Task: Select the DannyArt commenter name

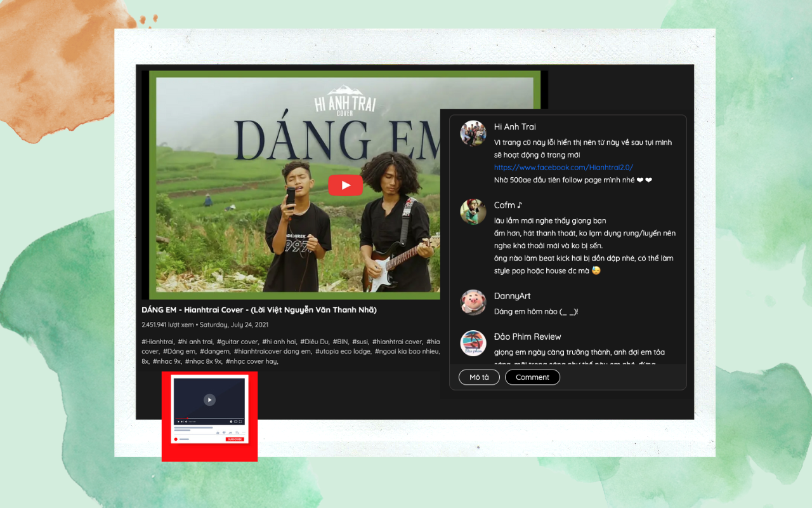Action: pyautogui.click(x=512, y=296)
